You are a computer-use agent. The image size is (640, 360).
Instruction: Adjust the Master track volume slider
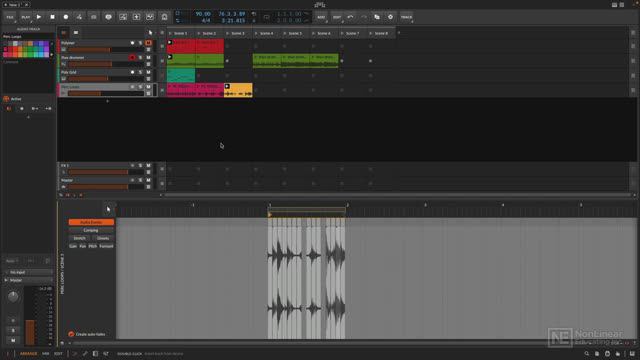pos(106,187)
